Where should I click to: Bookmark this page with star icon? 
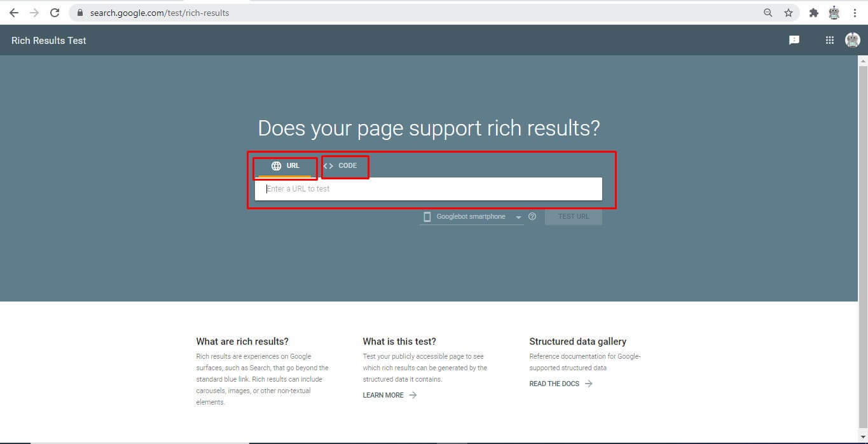click(789, 13)
